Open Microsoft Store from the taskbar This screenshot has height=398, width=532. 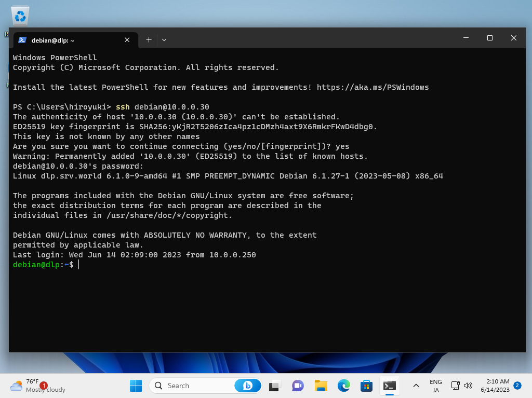click(366, 386)
